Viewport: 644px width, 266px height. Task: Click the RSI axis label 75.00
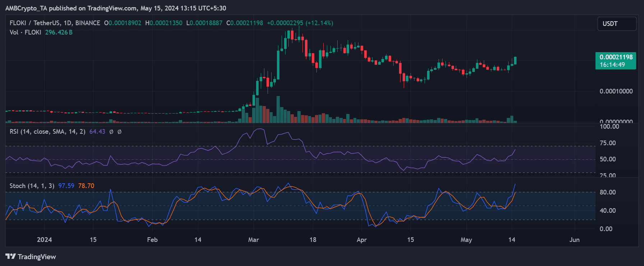(608, 143)
